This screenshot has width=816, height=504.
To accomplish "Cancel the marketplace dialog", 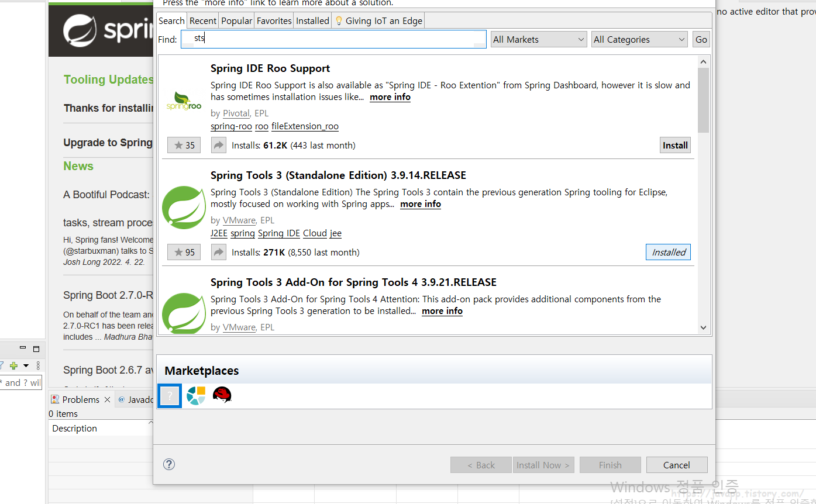I will [x=677, y=465].
